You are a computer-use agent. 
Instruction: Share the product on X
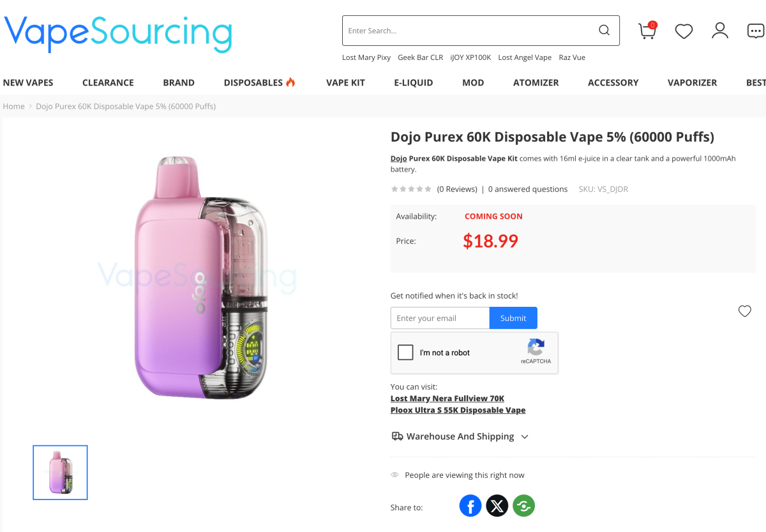click(497, 505)
